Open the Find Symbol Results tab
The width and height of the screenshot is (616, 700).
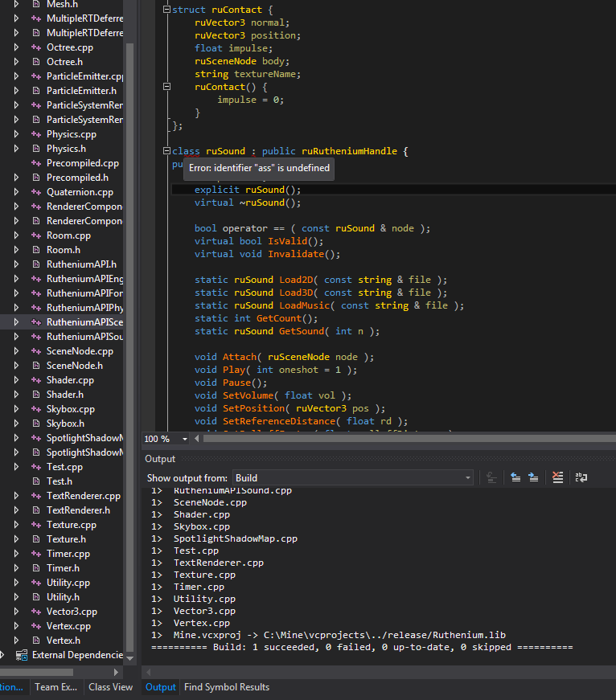click(227, 687)
